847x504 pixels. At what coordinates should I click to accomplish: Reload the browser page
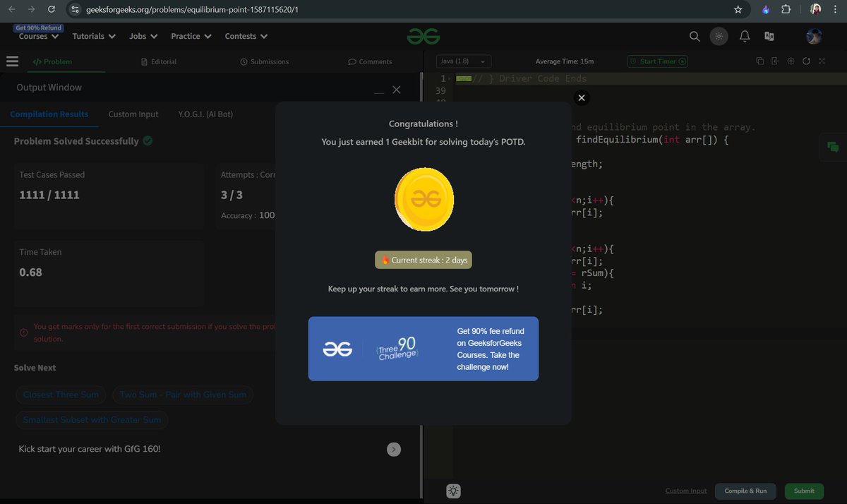click(x=52, y=10)
